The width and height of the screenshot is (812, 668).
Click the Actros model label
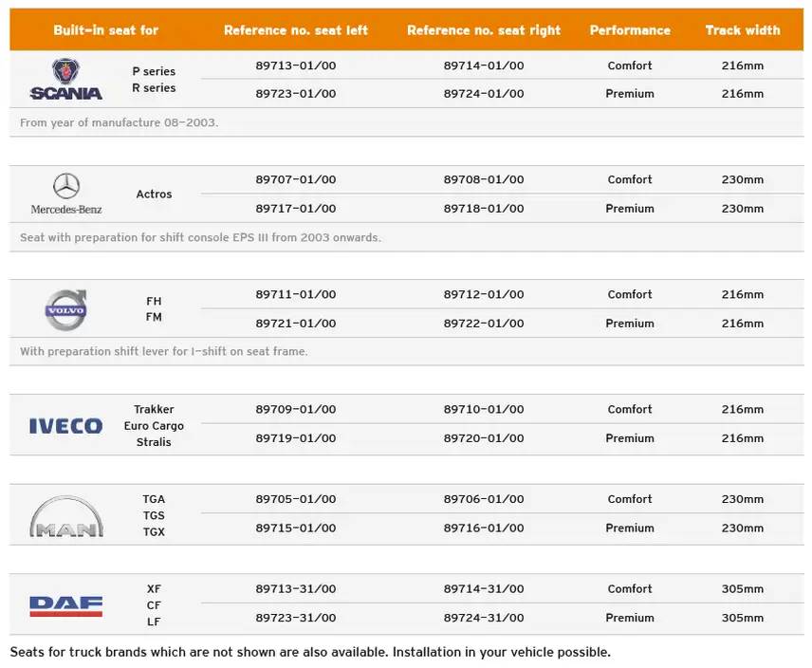pos(154,195)
